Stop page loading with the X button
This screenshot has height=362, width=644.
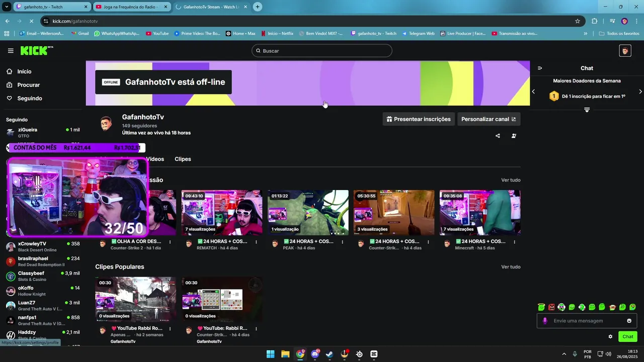31,21
